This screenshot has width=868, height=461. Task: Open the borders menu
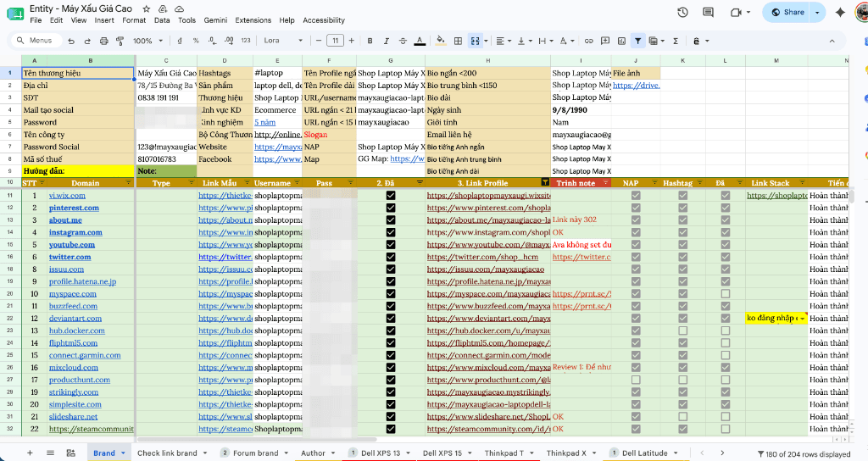point(458,41)
